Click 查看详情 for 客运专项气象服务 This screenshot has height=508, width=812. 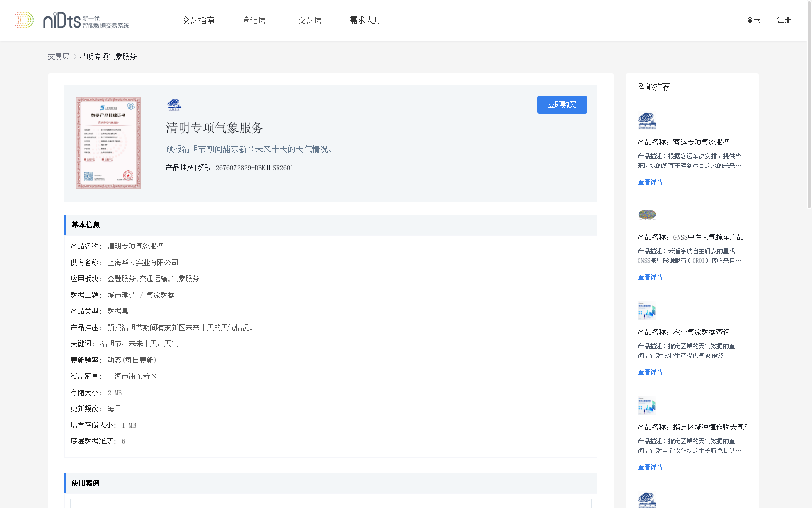[650, 182]
